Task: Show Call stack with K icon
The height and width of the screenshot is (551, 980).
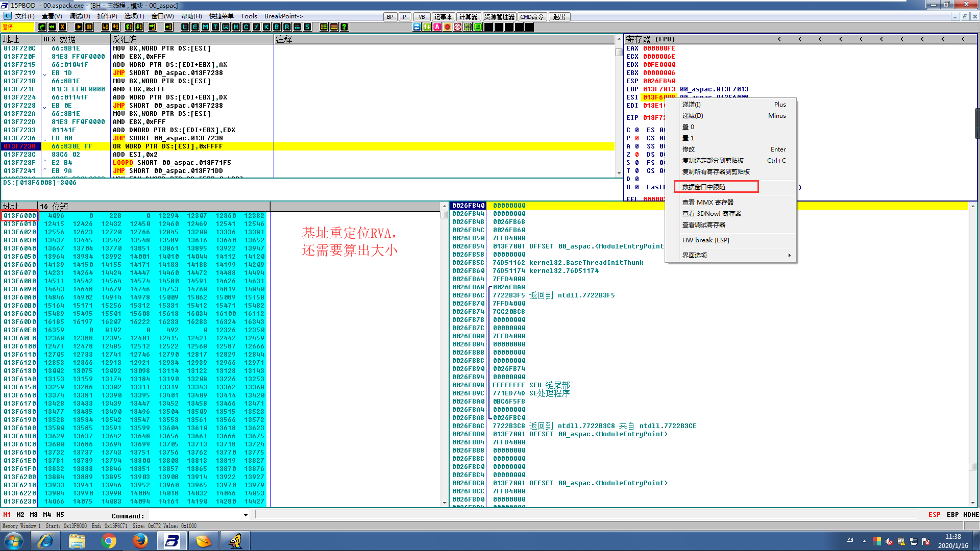Action: (x=266, y=27)
